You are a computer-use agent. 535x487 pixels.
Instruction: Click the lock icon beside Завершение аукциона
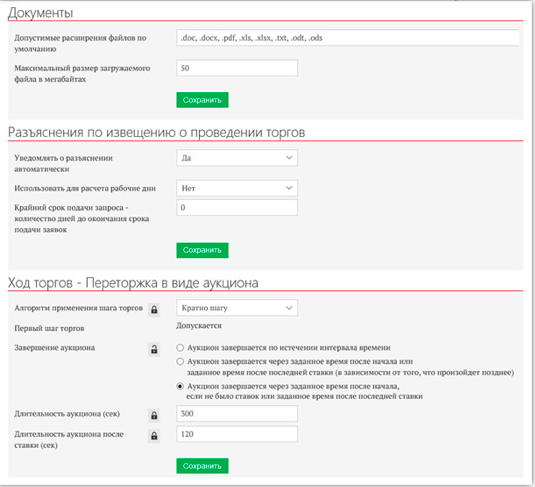pyautogui.click(x=154, y=349)
